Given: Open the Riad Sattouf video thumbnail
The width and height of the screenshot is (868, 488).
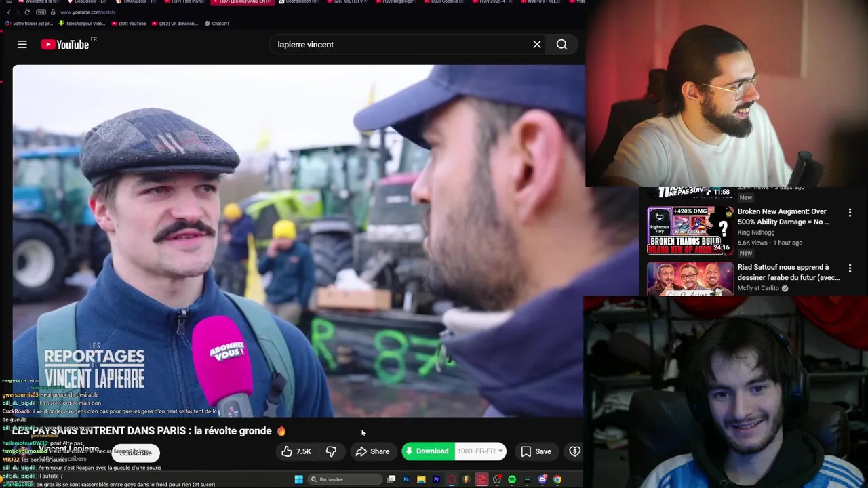Looking at the screenshot, I should tap(690, 279).
